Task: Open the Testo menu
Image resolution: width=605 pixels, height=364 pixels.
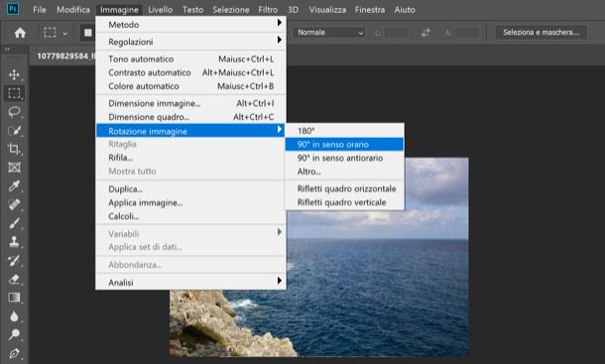Action: pyautogui.click(x=193, y=10)
